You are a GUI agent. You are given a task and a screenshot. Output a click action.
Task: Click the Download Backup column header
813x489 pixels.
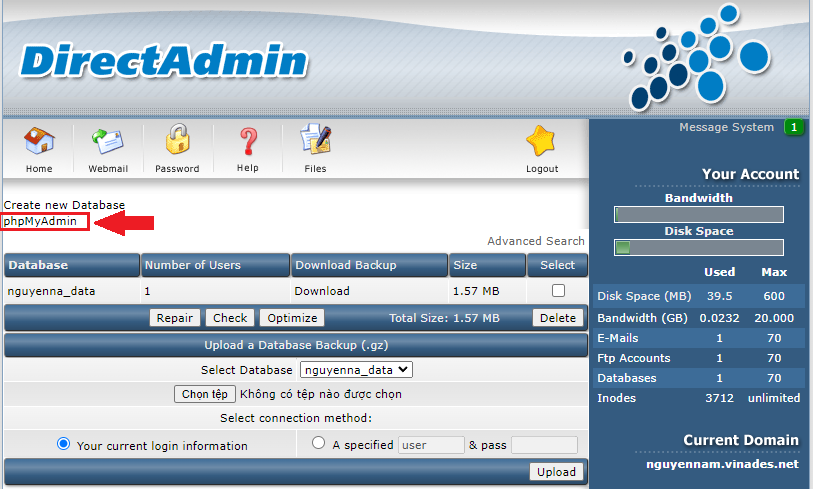369,265
